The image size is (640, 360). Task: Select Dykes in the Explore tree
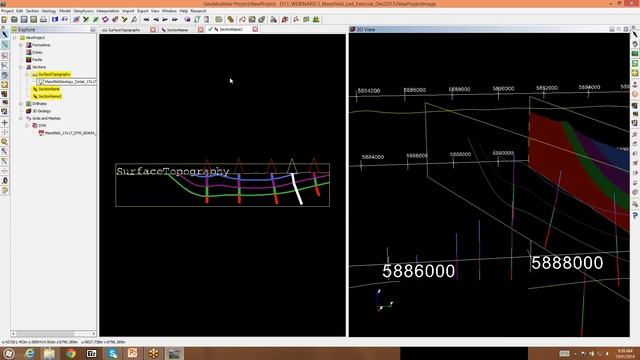(x=37, y=52)
